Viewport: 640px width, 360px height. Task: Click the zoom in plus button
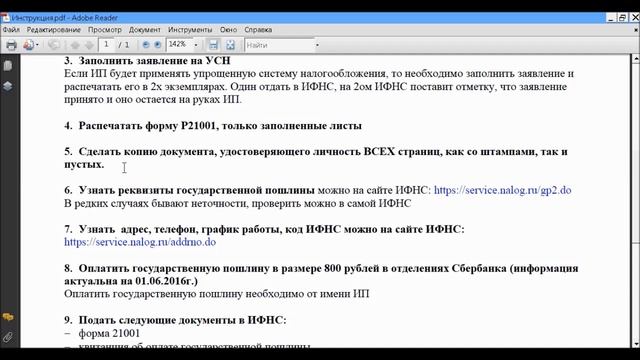tap(158, 45)
